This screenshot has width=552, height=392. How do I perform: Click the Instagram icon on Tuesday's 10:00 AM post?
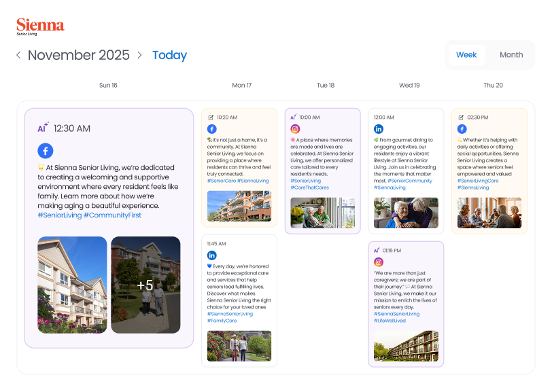pos(295,129)
